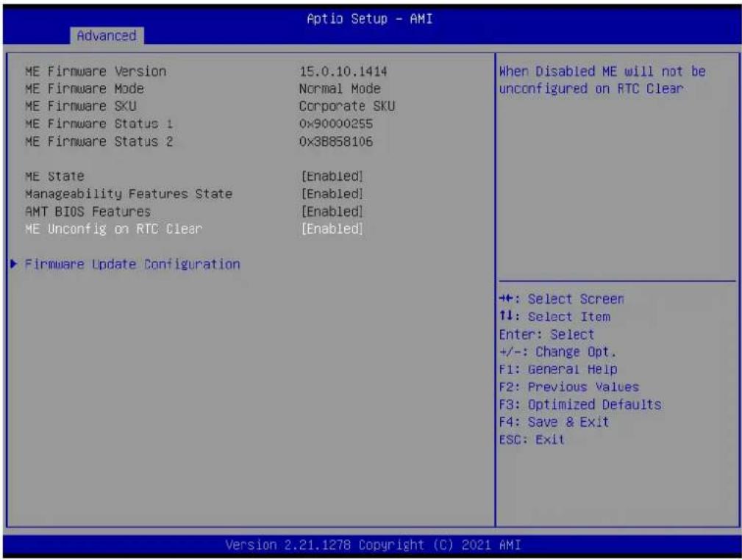Click the F1: General Help hint
This screenshot has height=560, width=742.
click(558, 370)
